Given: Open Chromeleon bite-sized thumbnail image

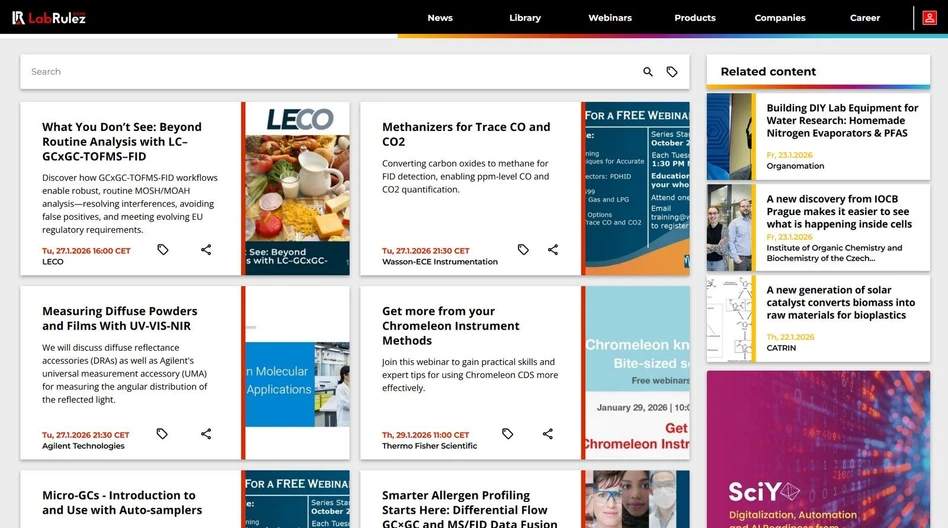Looking at the screenshot, I should coord(637,373).
